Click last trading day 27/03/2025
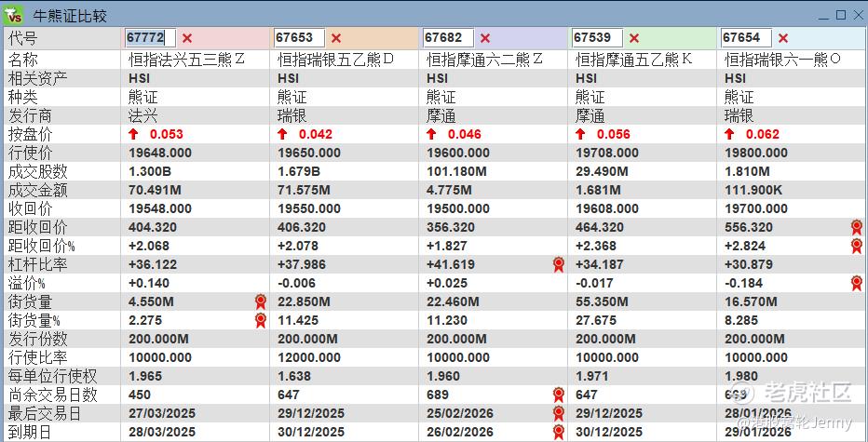Image resolution: width=868 pixels, height=442 pixels. (x=162, y=413)
